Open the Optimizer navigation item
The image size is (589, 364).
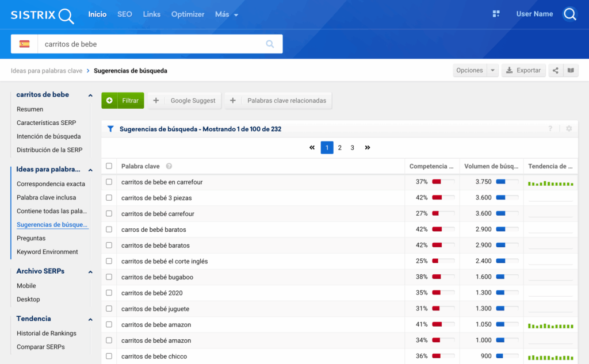pos(188,14)
